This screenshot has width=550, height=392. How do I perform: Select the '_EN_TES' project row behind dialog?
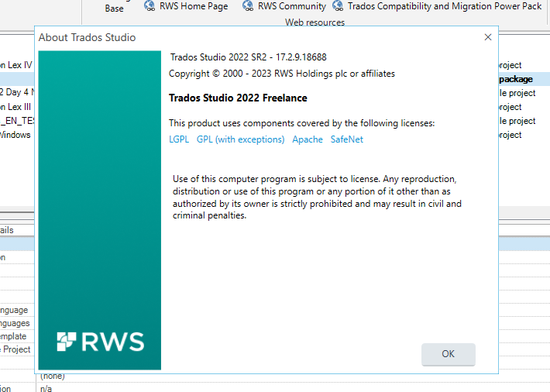tap(17, 121)
